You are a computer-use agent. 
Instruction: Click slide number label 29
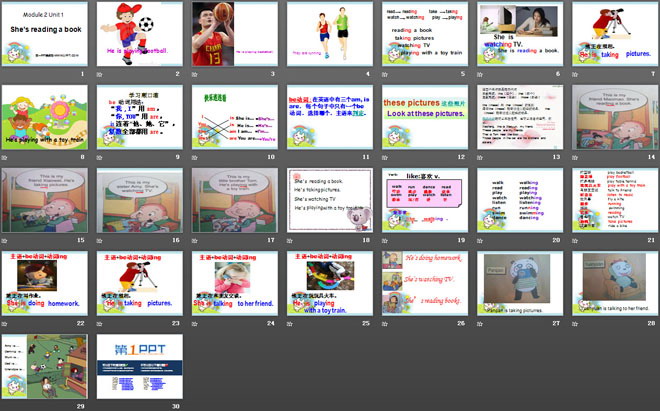click(81, 406)
